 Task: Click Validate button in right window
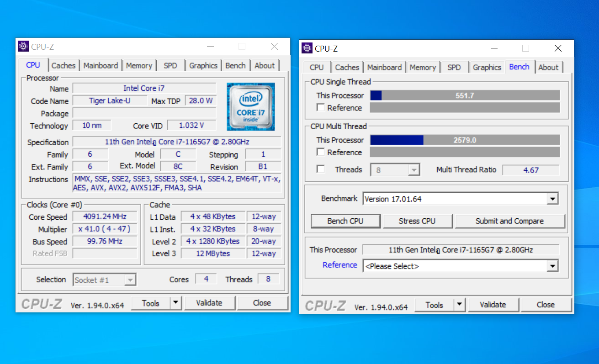493,305
